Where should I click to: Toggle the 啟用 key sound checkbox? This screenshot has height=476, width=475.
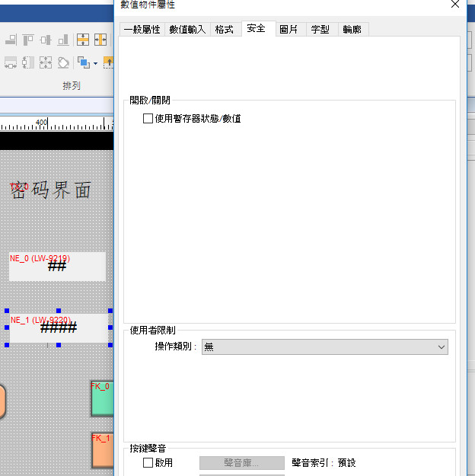[x=148, y=462]
